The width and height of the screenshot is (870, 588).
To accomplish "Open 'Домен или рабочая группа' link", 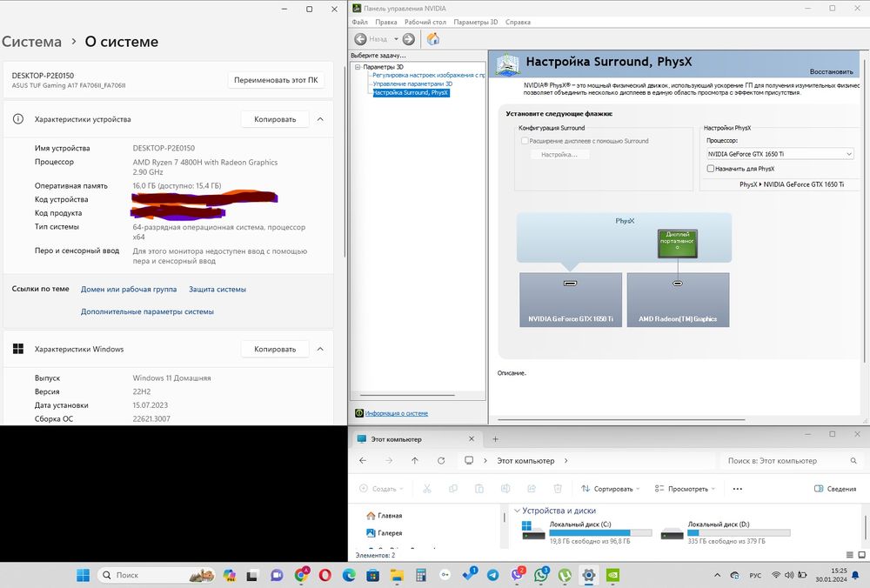I will coord(129,289).
